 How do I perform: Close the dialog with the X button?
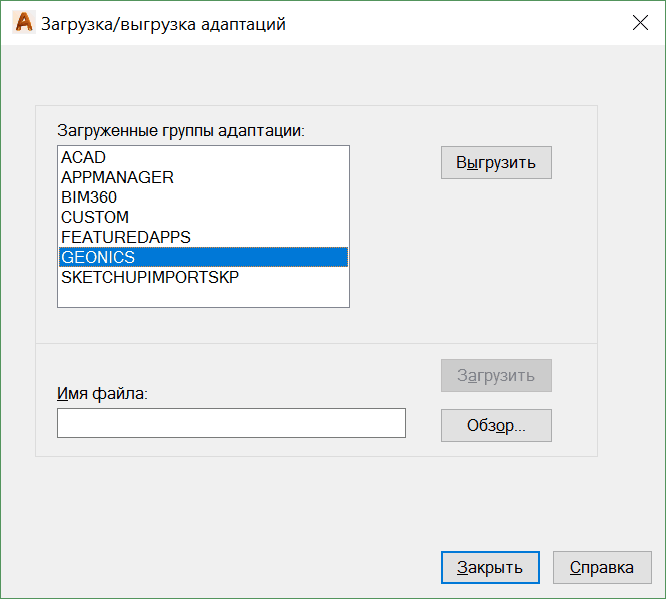point(640,24)
